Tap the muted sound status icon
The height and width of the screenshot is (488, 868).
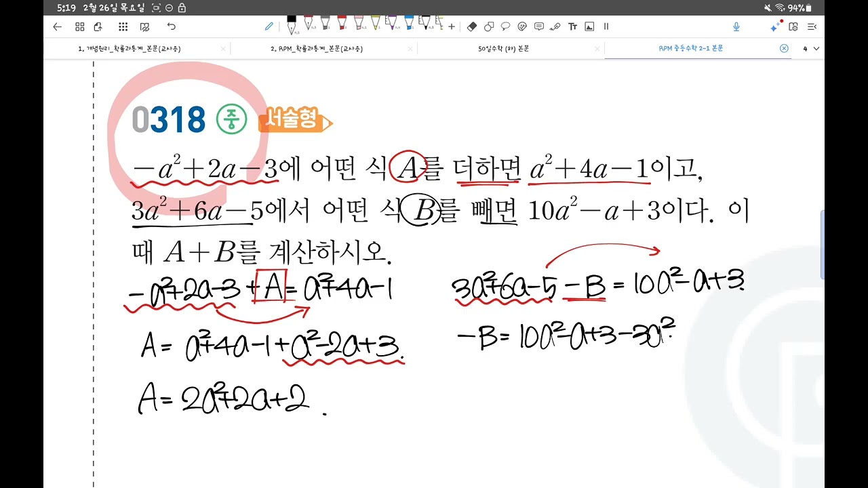pyautogui.click(x=768, y=8)
